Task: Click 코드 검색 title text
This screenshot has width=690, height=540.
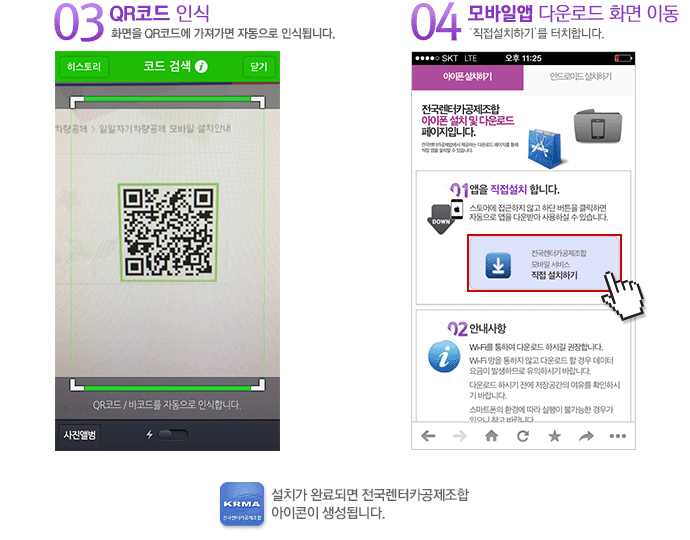Action: (x=167, y=66)
